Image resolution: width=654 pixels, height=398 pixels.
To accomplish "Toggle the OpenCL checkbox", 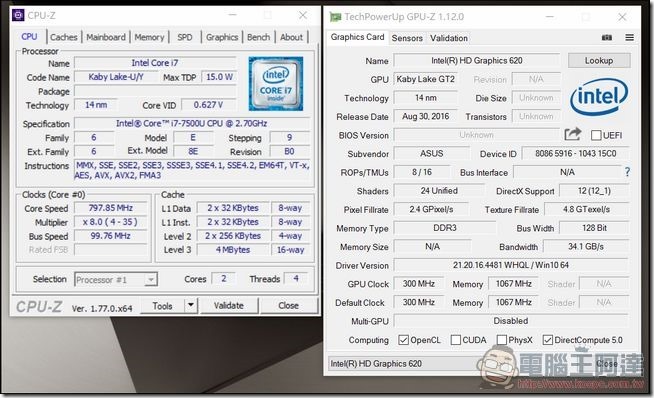I will pos(403,340).
